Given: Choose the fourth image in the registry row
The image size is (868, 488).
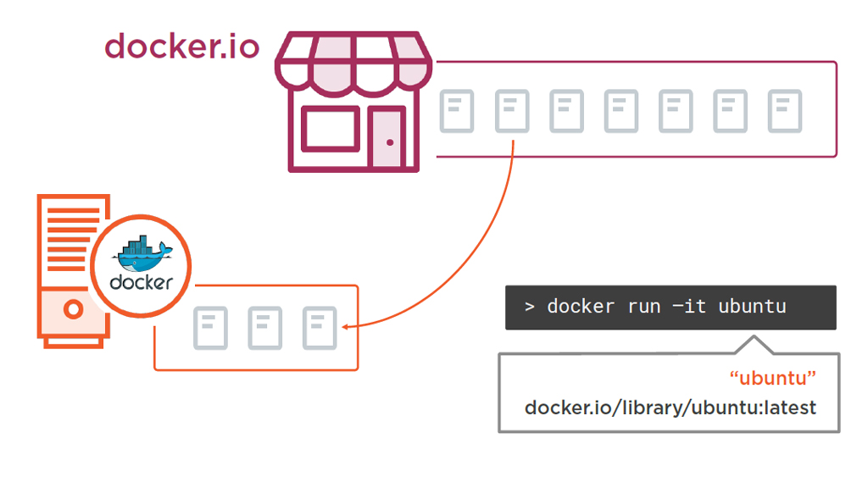Looking at the screenshot, I should (621, 112).
